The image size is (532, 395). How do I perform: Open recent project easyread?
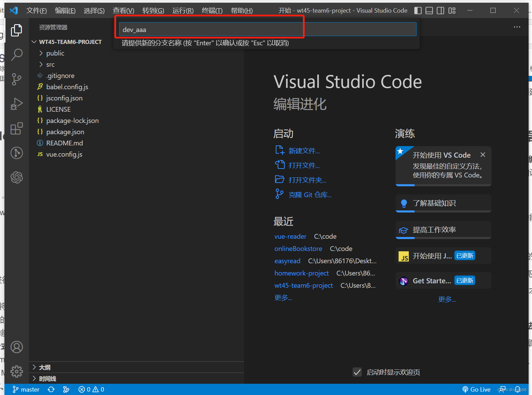287,261
